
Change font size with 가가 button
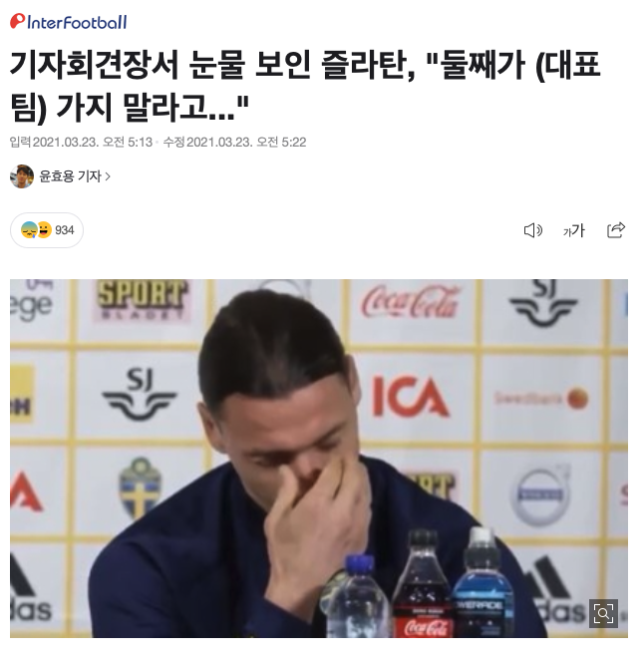[574, 230]
